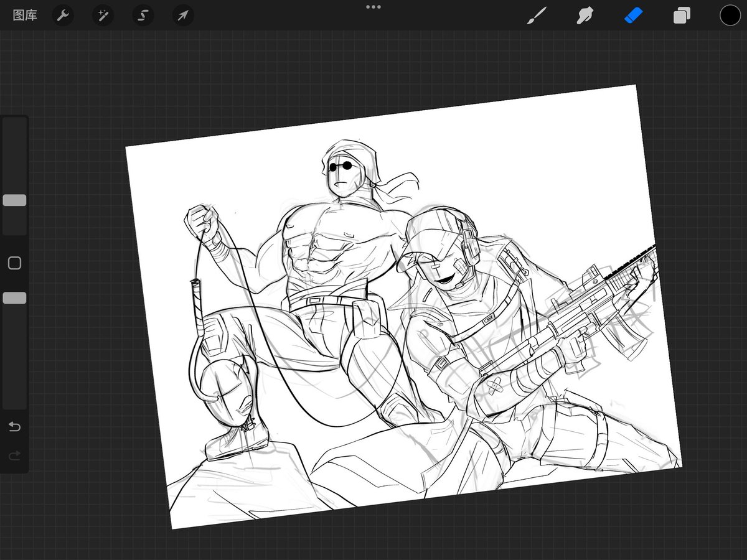Viewport: 747px width, 560px height.
Task: Open the Adjustments magic wand menu
Action: (103, 16)
